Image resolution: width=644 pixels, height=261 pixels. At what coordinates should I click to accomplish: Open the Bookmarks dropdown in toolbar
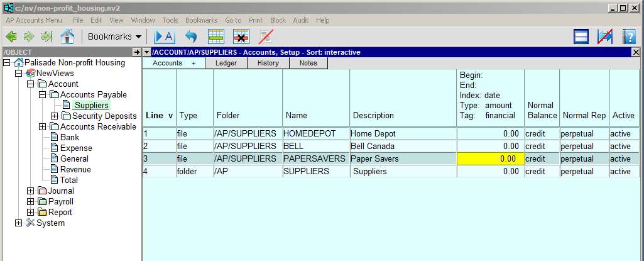tap(114, 36)
